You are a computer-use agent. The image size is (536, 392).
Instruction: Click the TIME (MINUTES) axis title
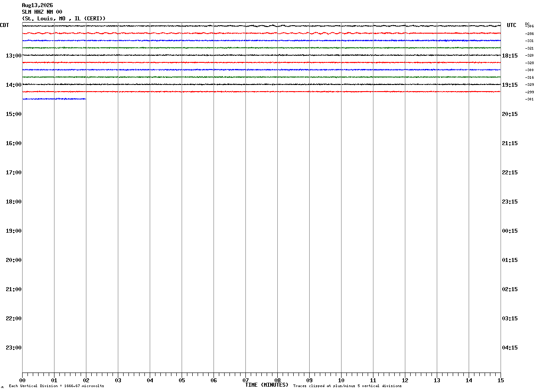click(267, 385)
